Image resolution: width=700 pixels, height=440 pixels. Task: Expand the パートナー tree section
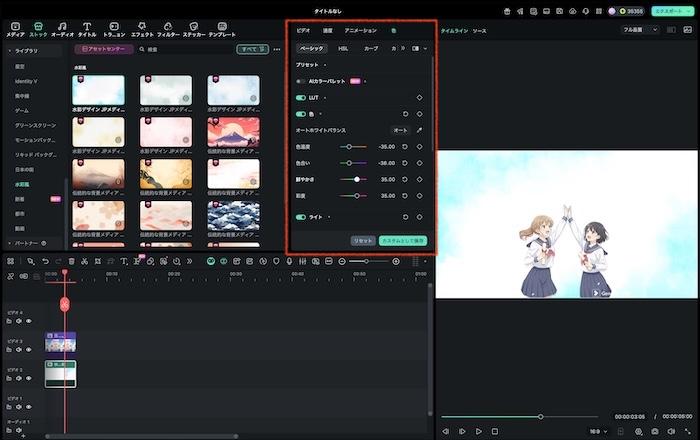10,243
